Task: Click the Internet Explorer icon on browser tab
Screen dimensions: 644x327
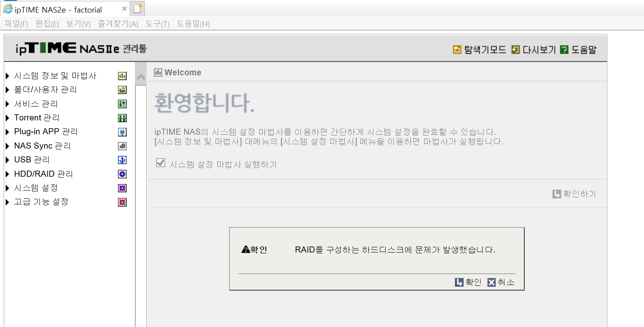Action: coord(8,9)
